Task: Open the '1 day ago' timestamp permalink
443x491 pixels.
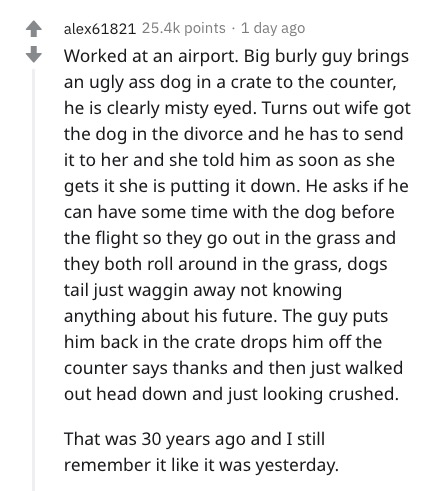Action: click(273, 28)
